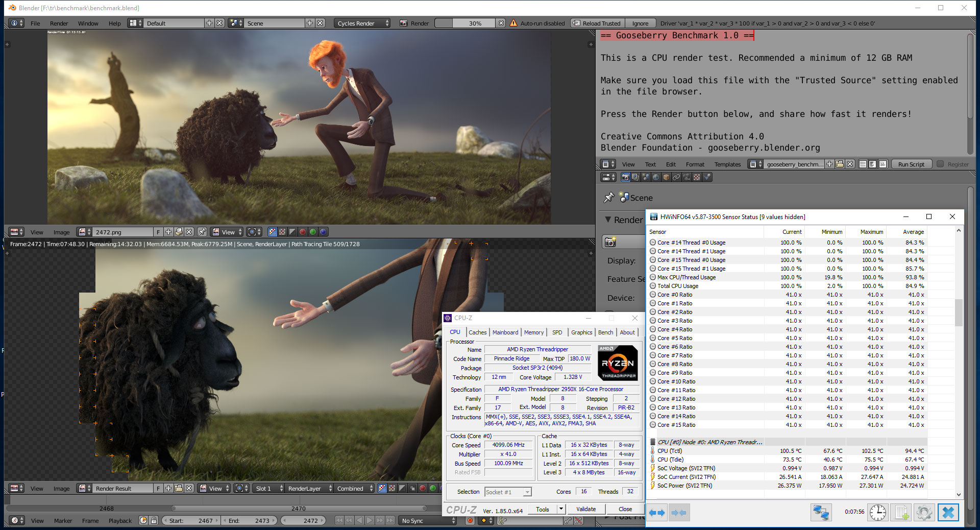Screen dimensions: 980x530
Task: Open the Scene selector dropdown
Action: coord(235,23)
